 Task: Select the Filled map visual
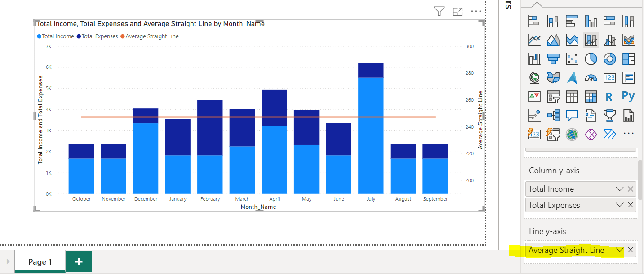tap(553, 78)
